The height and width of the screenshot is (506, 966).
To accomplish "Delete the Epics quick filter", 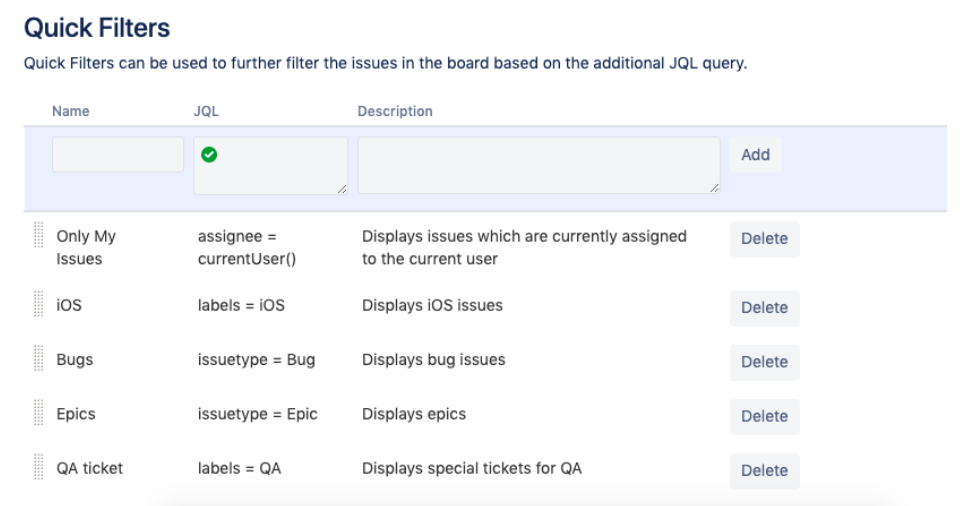I will (x=764, y=416).
